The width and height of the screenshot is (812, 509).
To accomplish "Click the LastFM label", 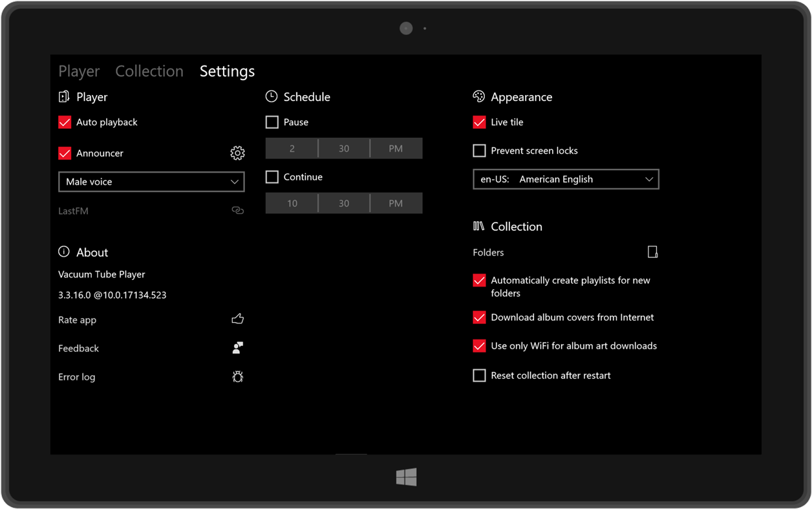I will point(73,211).
